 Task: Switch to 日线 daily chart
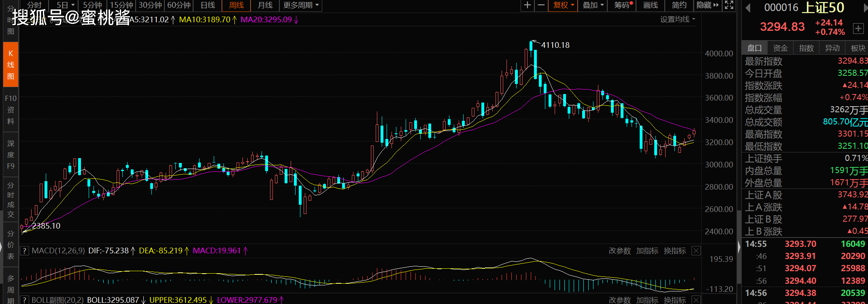point(208,5)
